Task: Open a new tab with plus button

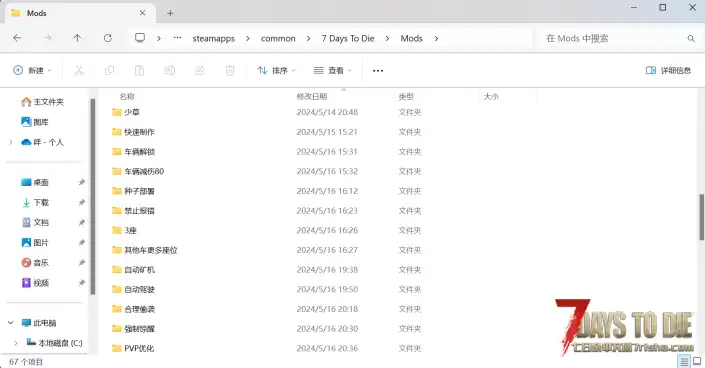Action: tap(170, 13)
